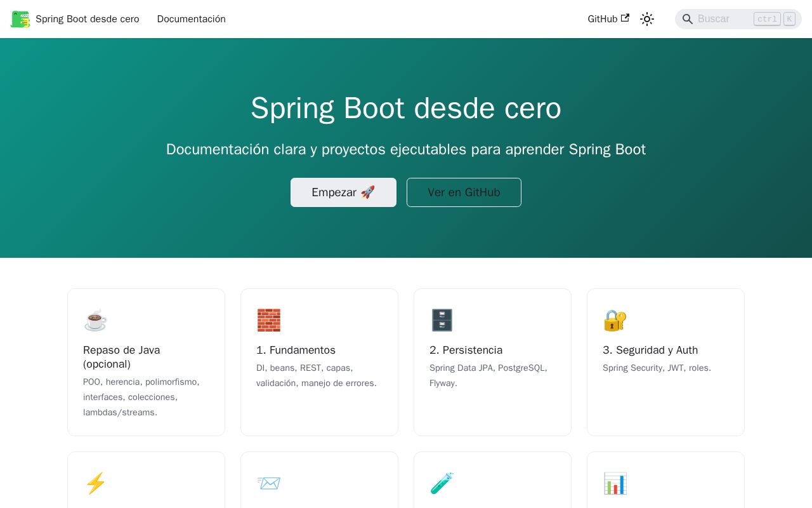Click the Docusaurus dinosaur logo
812x508 pixels.
click(x=20, y=19)
